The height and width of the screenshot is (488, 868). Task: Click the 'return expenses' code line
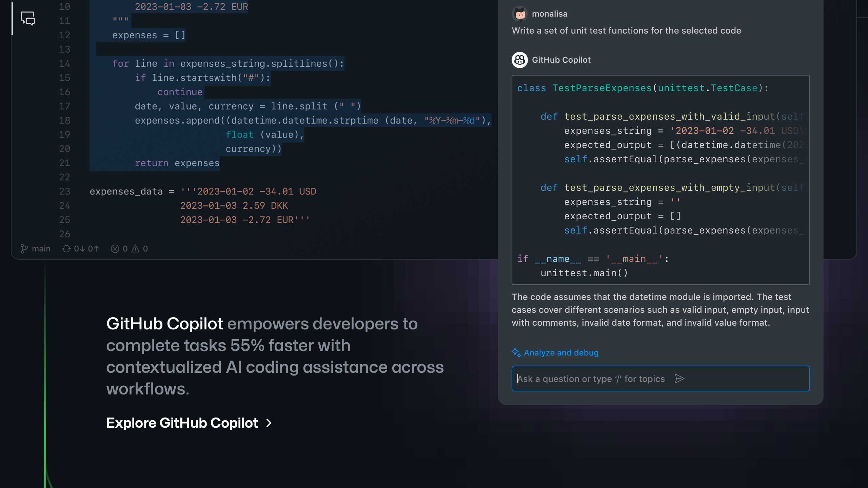click(177, 163)
